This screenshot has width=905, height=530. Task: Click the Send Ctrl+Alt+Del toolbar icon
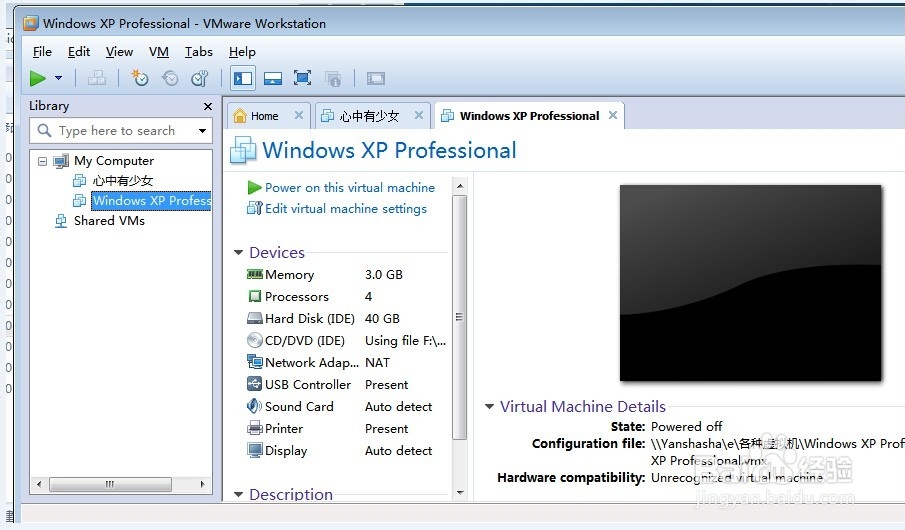click(x=97, y=78)
